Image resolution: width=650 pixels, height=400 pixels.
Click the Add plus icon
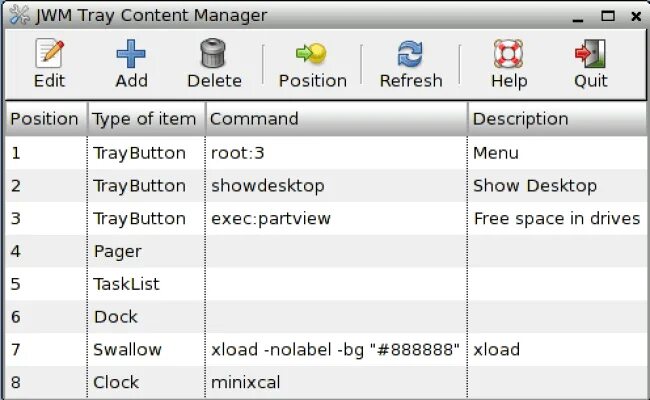(131, 53)
